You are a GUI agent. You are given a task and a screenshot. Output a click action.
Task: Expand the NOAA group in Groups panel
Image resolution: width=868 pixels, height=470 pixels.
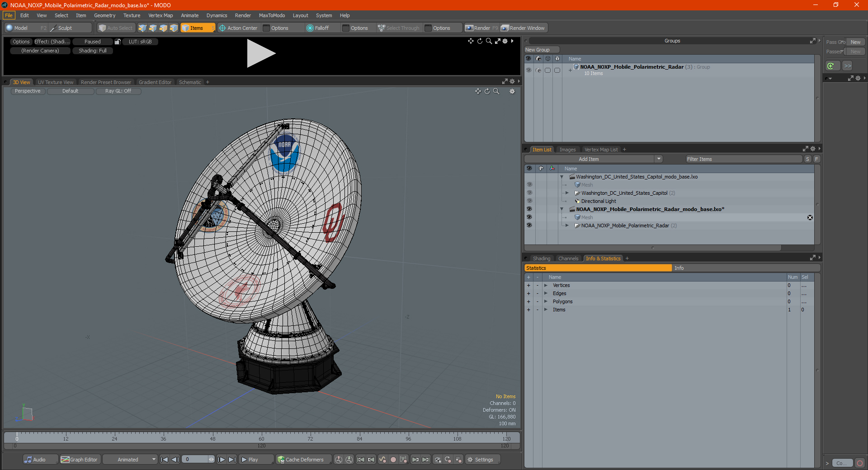coord(570,70)
